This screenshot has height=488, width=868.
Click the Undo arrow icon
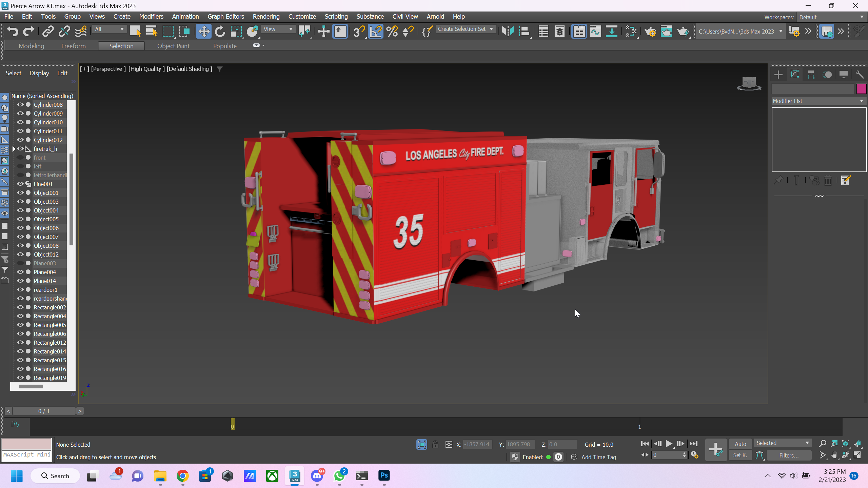click(x=13, y=32)
